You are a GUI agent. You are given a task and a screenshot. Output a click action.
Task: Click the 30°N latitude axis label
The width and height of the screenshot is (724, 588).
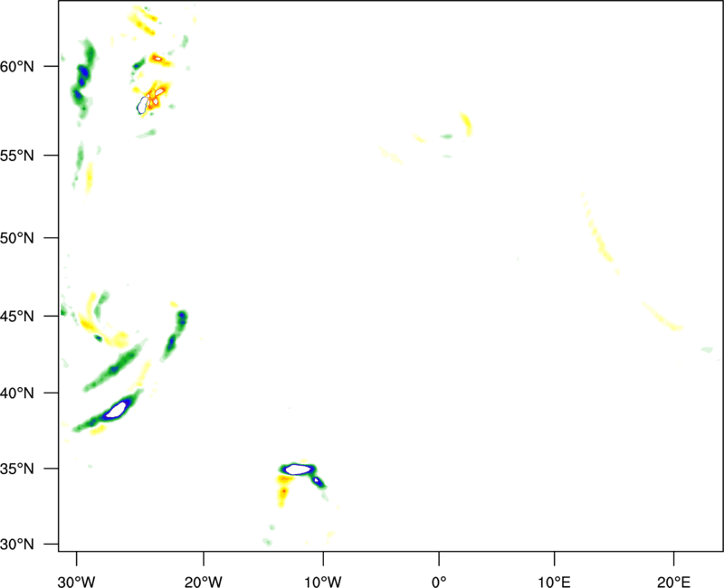pos(17,545)
